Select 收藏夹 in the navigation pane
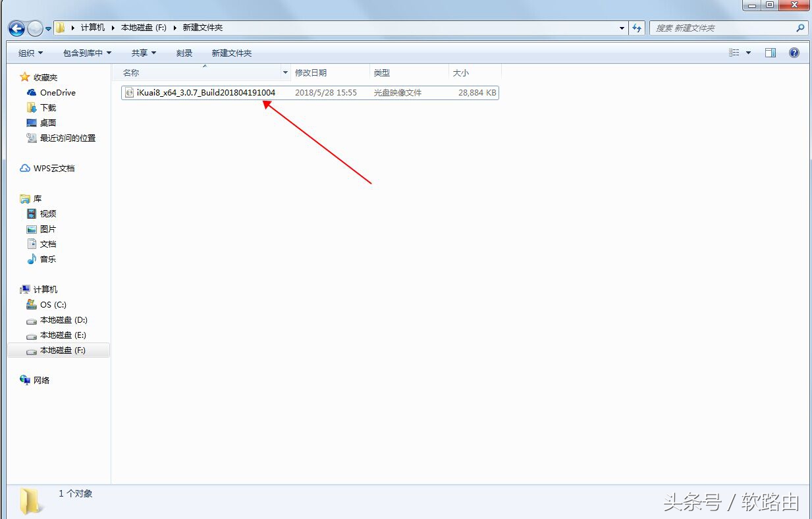The image size is (812, 519). click(x=45, y=77)
